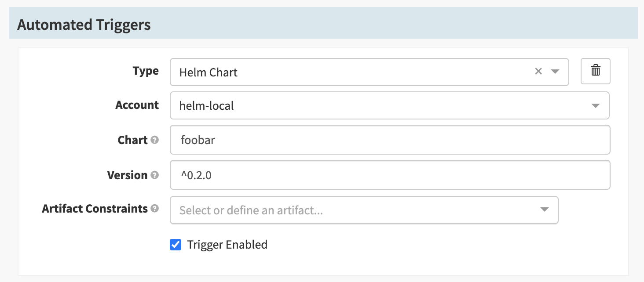This screenshot has width=644, height=282.
Task: Click the Automated Triggers section header
Action: tap(84, 25)
